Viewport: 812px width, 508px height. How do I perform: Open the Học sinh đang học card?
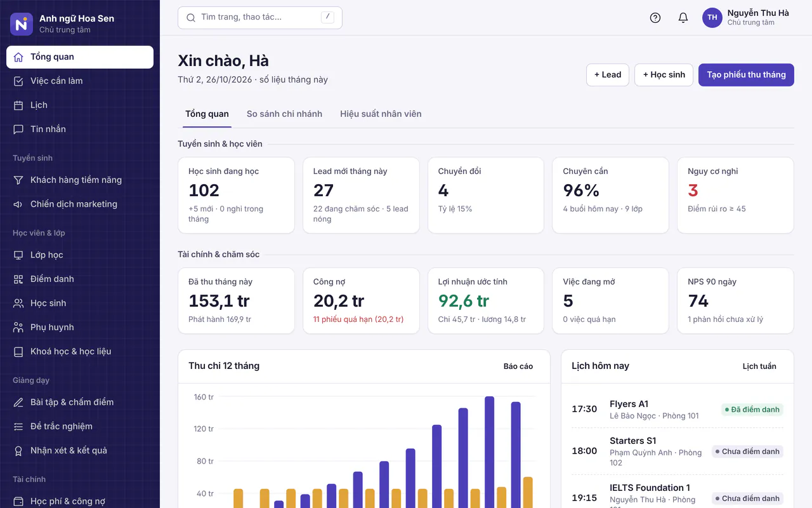coord(236,196)
